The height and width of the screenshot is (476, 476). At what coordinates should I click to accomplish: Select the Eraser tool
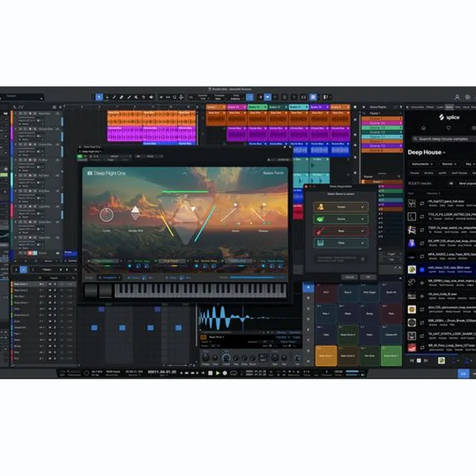[122, 97]
